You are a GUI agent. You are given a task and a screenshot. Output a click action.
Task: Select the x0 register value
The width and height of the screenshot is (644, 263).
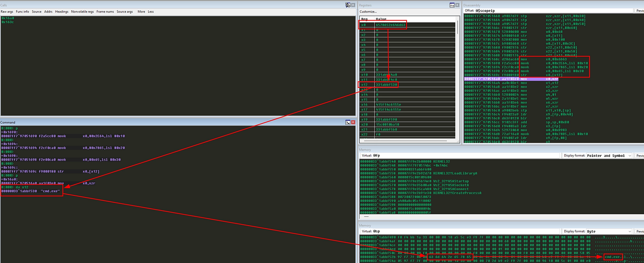click(391, 25)
